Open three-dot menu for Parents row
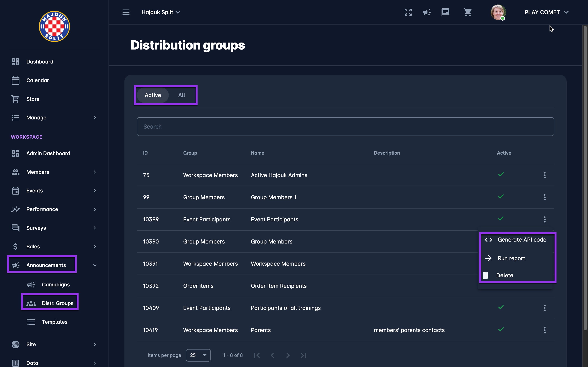588x367 pixels. coord(544,330)
